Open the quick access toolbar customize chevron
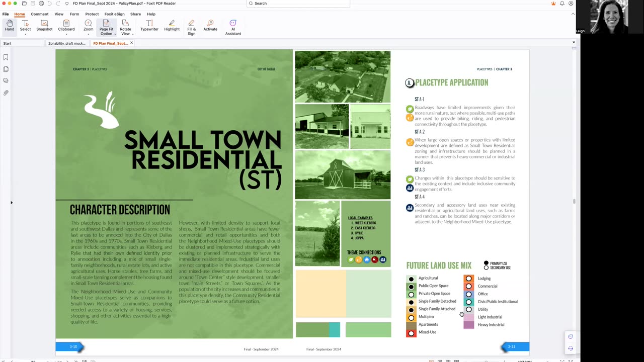Viewport: 644px width, 362px height. (x=66, y=4)
